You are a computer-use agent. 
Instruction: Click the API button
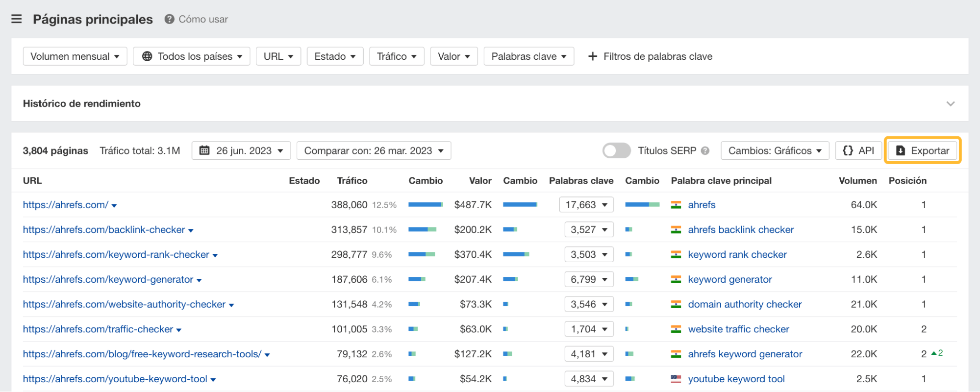pos(858,150)
